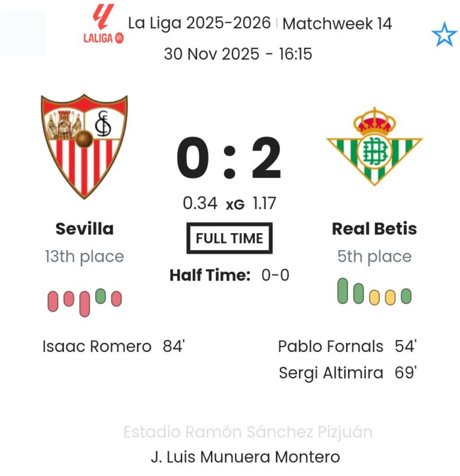Click Sevilla's most recent form pill

pyautogui.click(x=116, y=299)
